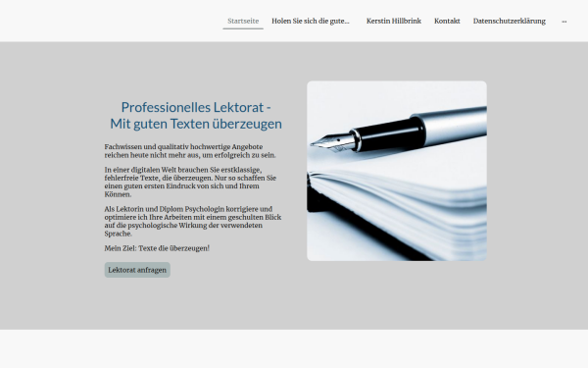Image resolution: width=588 pixels, height=368 pixels.
Task: Click the heading 'Professionelles Lektorat - Mit guten Texten überzeugen'
Action: click(196, 115)
